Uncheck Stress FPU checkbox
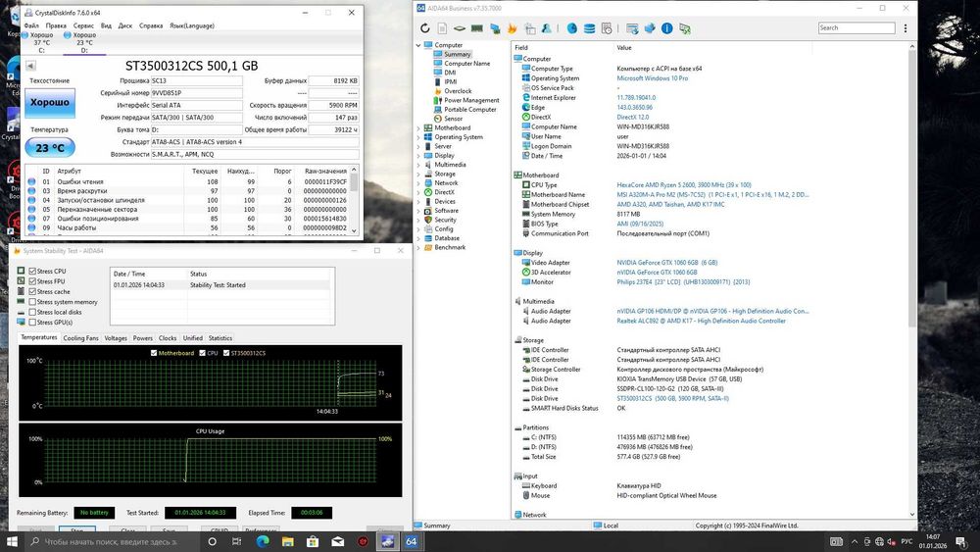980x552 pixels. (x=32, y=281)
